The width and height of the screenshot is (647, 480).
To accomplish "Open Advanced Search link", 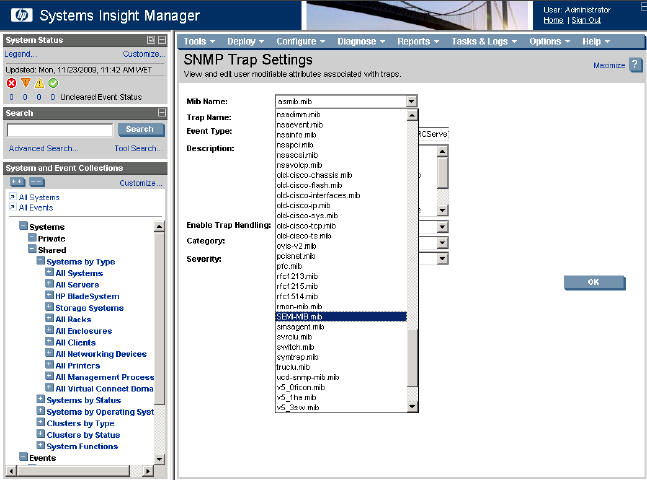I will click(43, 148).
